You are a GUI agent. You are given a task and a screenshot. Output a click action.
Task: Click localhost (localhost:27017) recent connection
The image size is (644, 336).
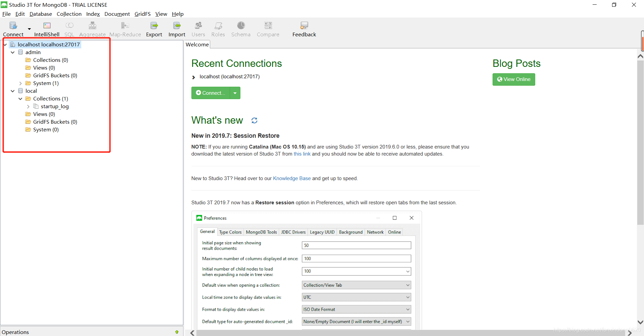[230, 77]
